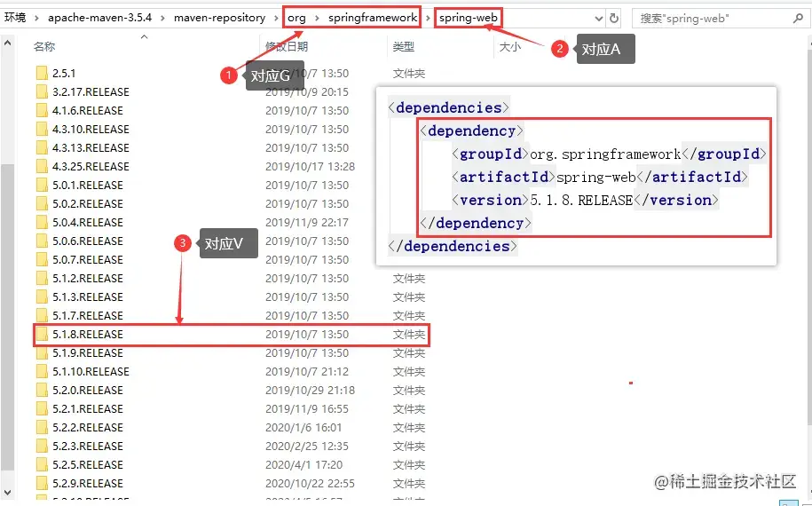The height and width of the screenshot is (506, 812).
Task: Select 5.2.0.RELEASE folder name
Action: click(88, 390)
